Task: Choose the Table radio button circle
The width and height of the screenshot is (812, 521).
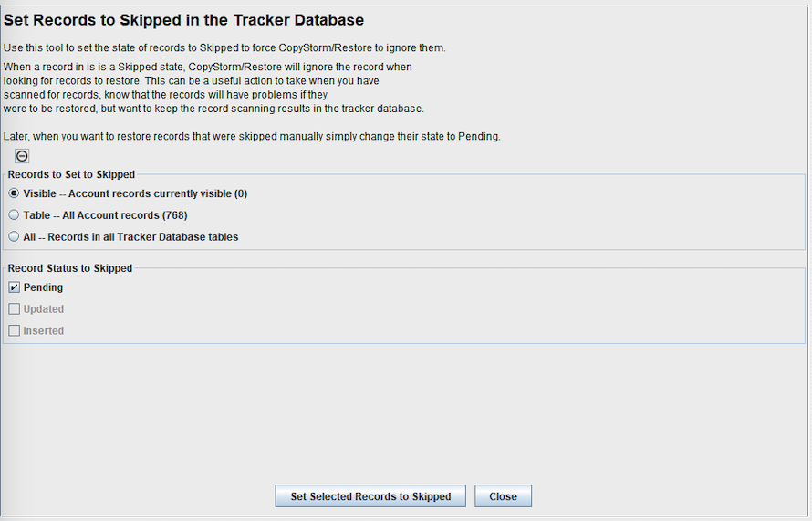Action: point(14,215)
